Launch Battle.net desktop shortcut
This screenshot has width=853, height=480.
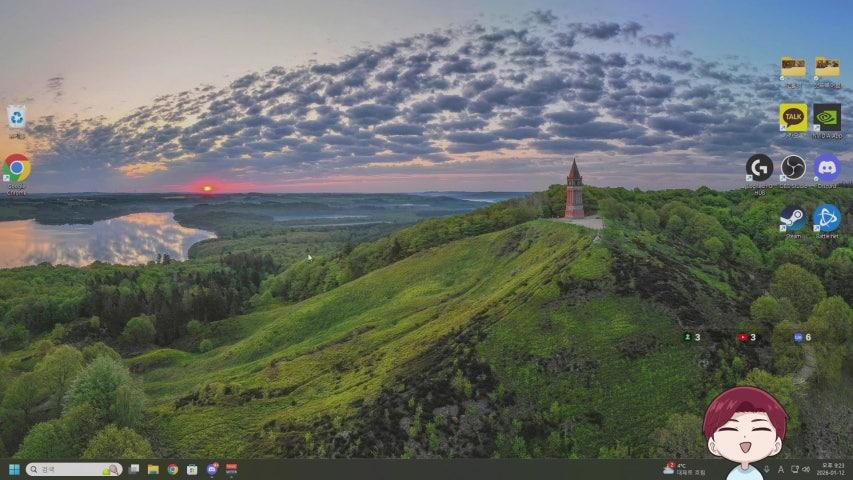pos(827,220)
